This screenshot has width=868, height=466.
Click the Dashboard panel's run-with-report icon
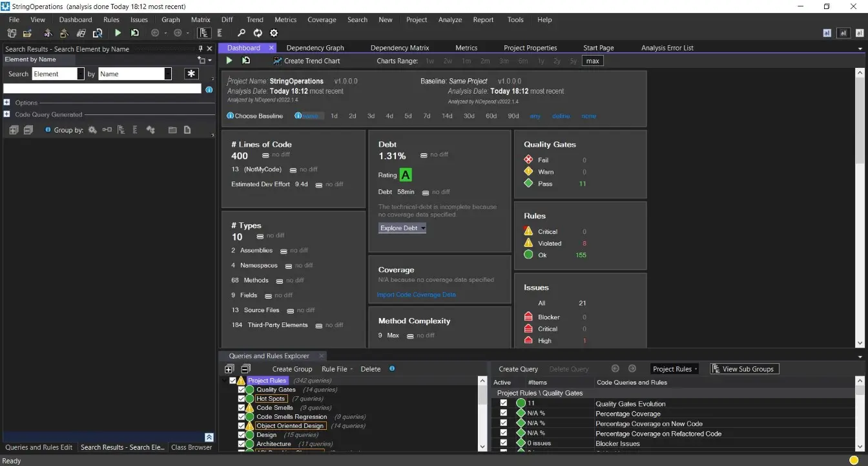tap(246, 61)
